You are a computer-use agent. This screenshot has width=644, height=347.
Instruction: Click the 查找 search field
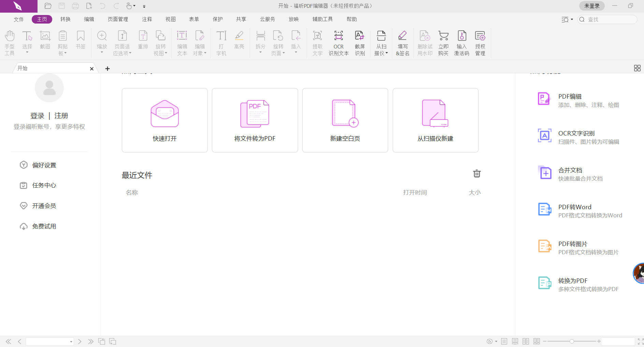607,19
